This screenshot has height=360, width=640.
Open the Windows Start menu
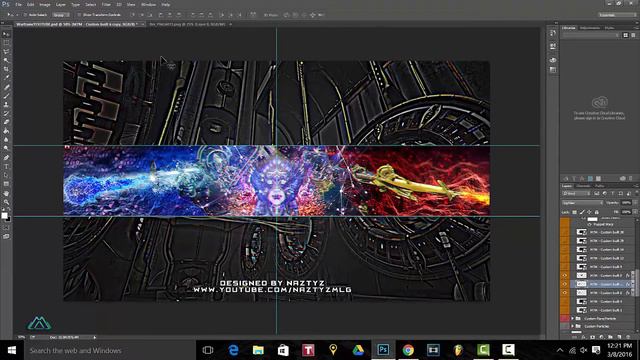click(12, 351)
